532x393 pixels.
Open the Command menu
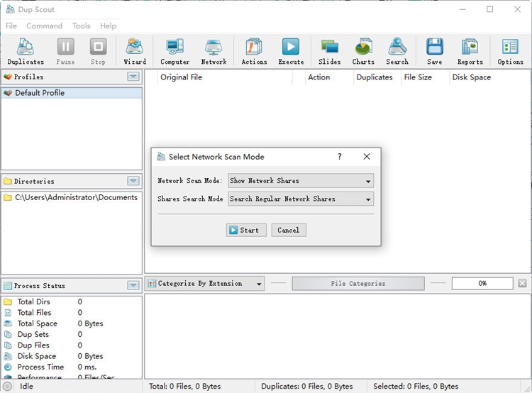pos(45,26)
